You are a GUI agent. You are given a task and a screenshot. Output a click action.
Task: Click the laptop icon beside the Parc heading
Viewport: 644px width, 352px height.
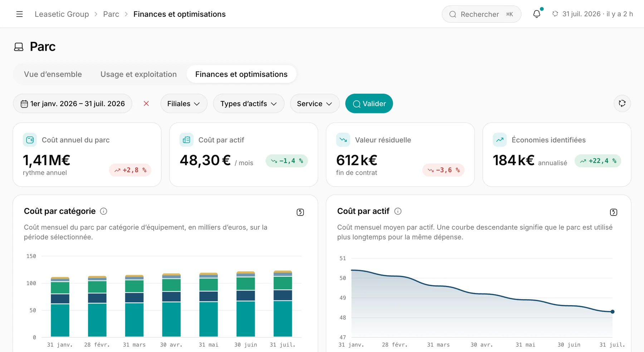point(19,47)
